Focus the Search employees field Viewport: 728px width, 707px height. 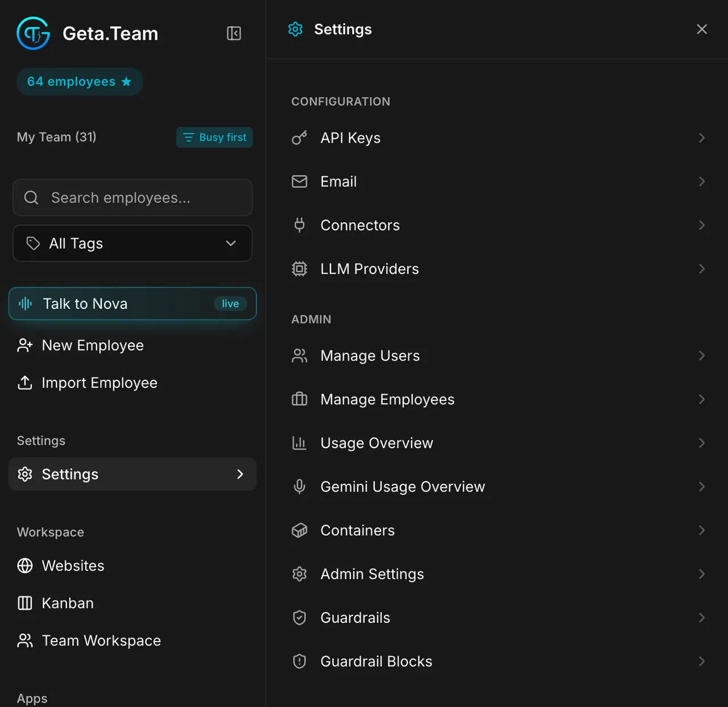[133, 197]
